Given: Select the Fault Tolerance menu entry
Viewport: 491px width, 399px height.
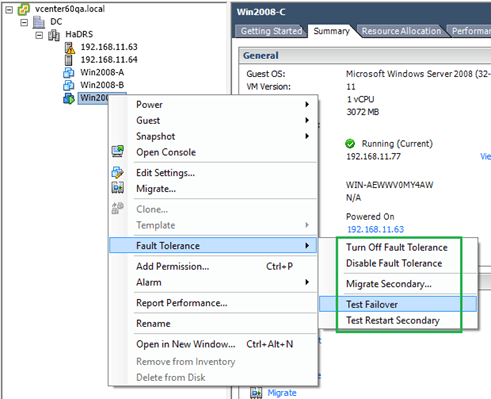Looking at the screenshot, I should point(213,246).
